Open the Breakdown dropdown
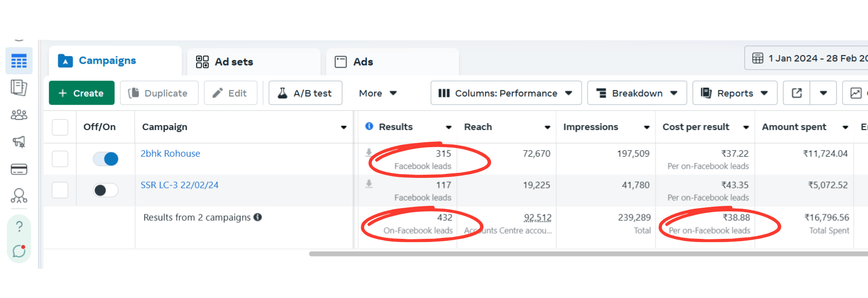This screenshot has width=868, height=298. click(x=637, y=93)
